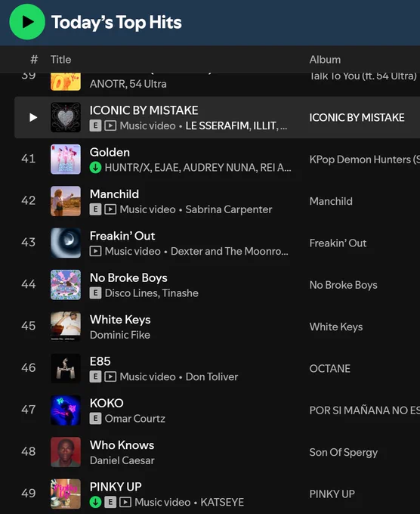The image size is (420, 514).
Task: Click the explicit badge on No Broke Boys
Action: [x=95, y=293]
